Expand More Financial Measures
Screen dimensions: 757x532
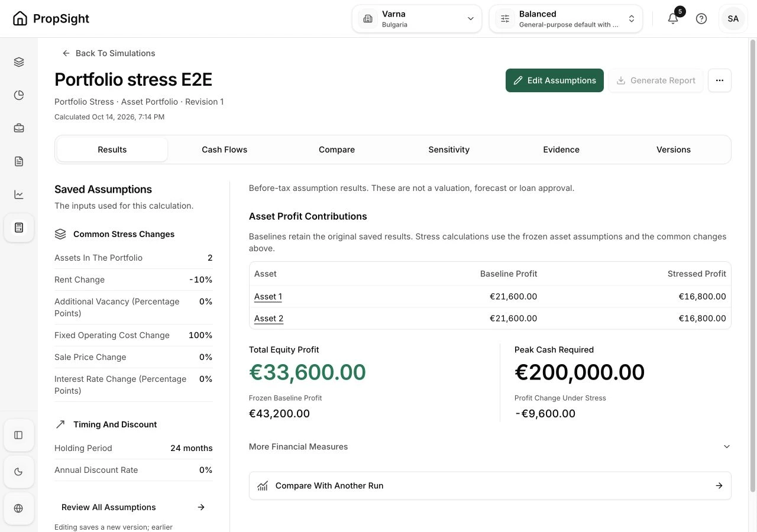[x=490, y=447]
